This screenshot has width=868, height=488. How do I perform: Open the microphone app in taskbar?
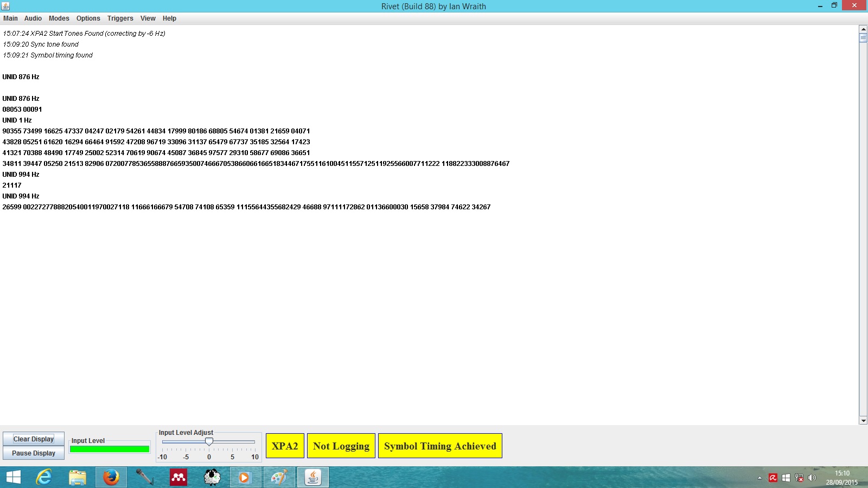click(x=144, y=477)
